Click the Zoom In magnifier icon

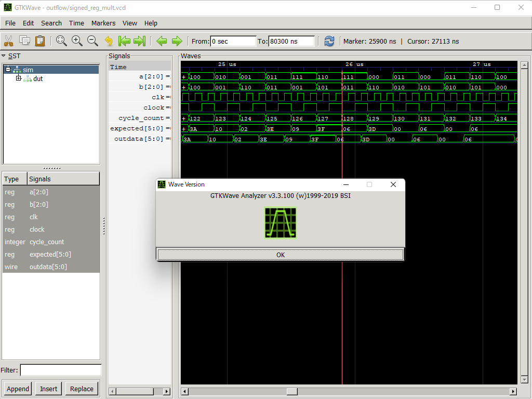click(77, 41)
